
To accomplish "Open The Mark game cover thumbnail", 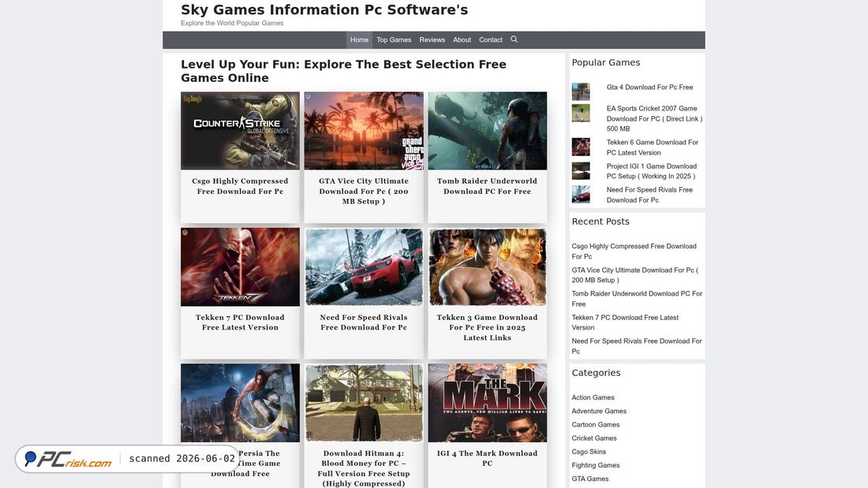I will (x=487, y=403).
